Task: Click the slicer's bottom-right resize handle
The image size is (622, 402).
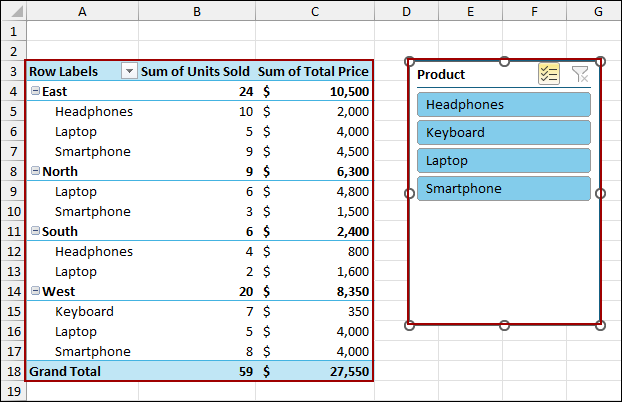Action: coord(600,325)
